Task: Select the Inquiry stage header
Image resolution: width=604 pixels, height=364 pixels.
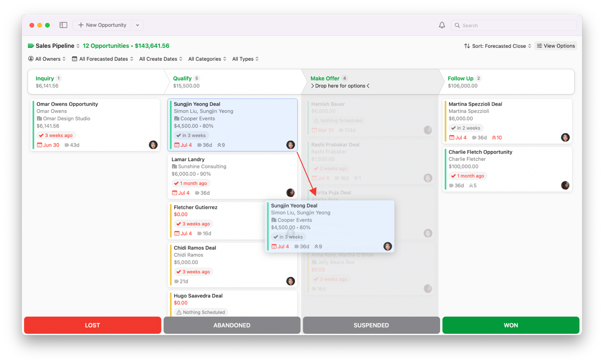Action: click(95, 82)
